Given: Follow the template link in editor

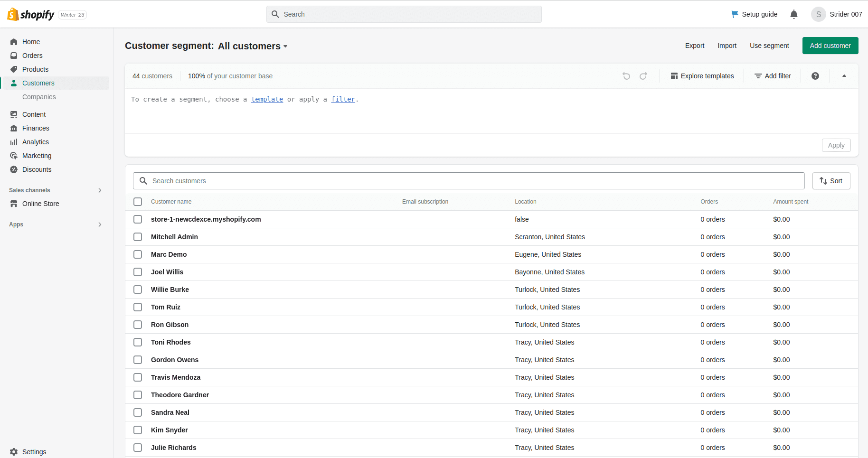Looking at the screenshot, I should tap(267, 99).
